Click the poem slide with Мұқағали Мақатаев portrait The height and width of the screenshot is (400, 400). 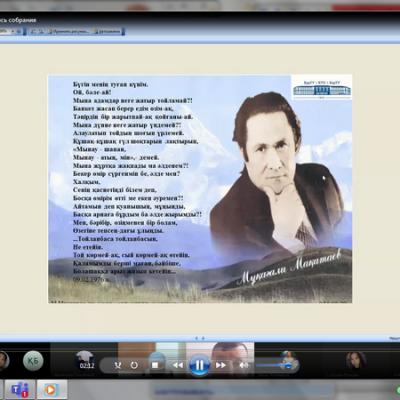coord(200,189)
